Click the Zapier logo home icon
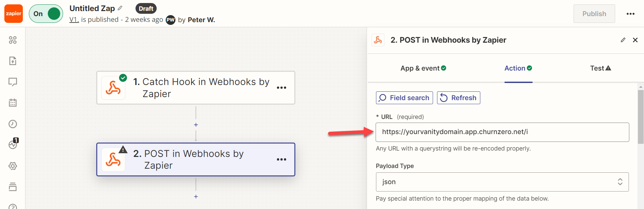The width and height of the screenshot is (644, 209). pos(13,14)
